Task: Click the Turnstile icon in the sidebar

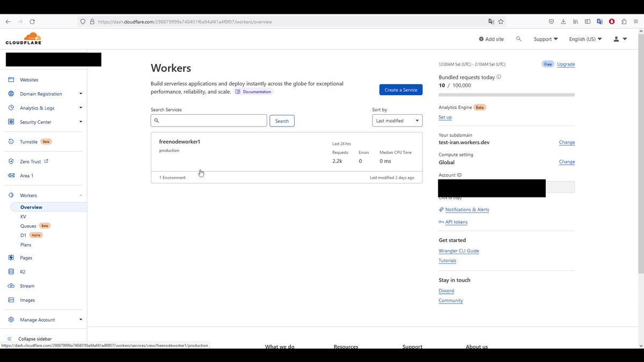Action: point(11,142)
